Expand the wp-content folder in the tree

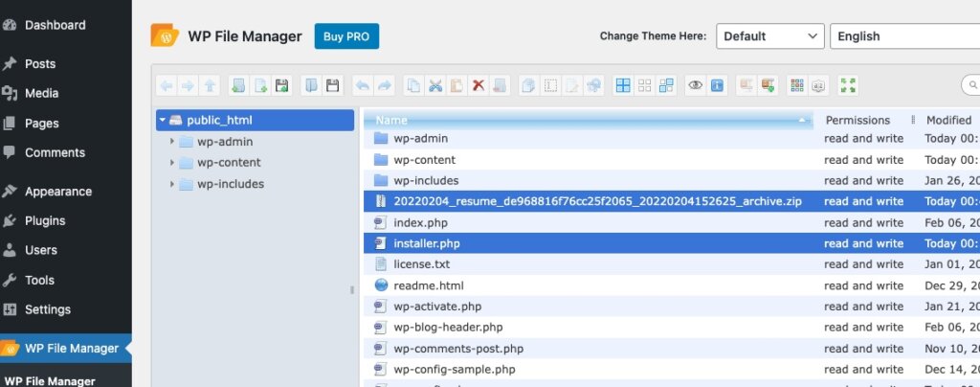(x=172, y=163)
